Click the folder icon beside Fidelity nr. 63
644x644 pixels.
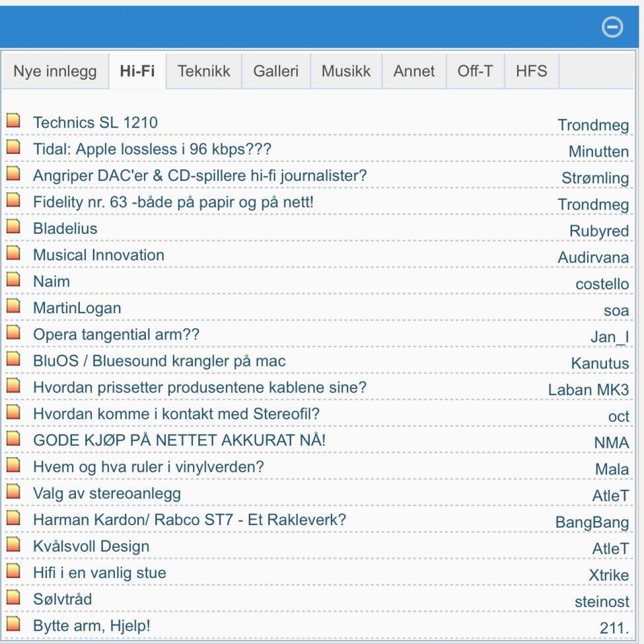coord(13,199)
